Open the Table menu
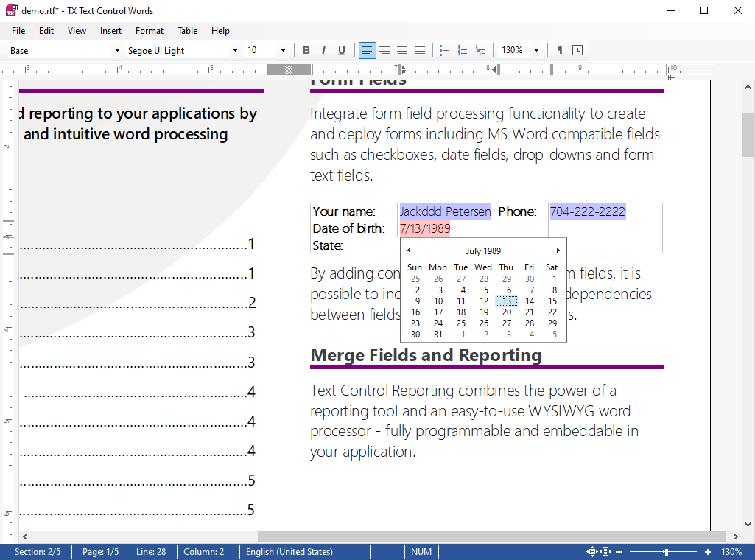The height and width of the screenshot is (560, 755). click(187, 31)
